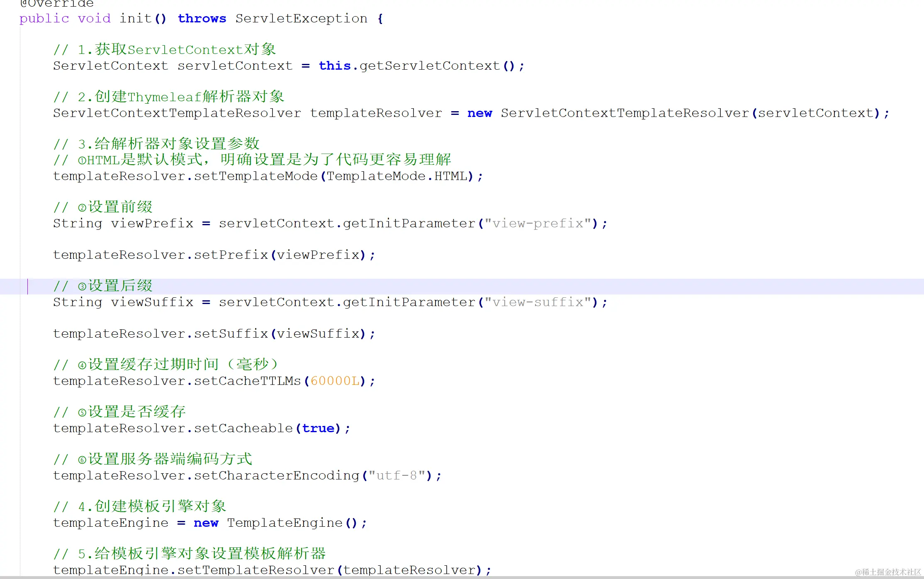The height and width of the screenshot is (579, 924).
Task: Click the "view-prefix" string literal
Action: (x=538, y=224)
